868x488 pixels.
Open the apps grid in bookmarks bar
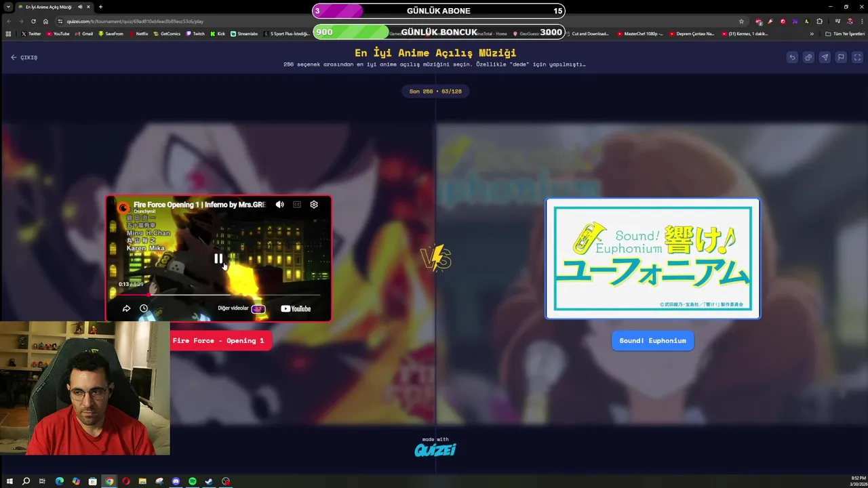pos(8,33)
